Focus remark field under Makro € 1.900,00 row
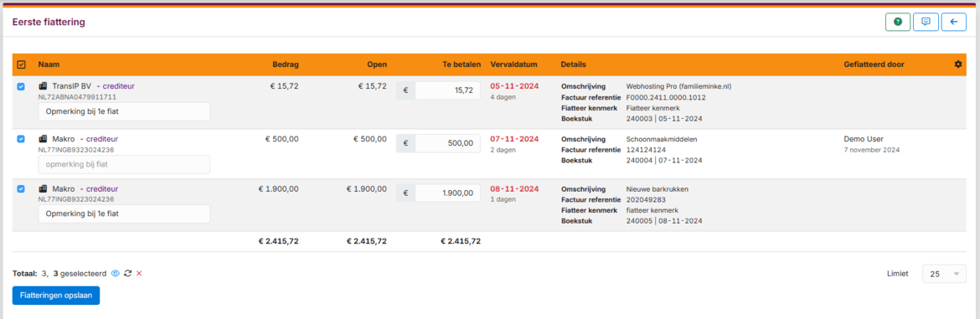The width and height of the screenshot is (980, 319). pyautogui.click(x=124, y=214)
